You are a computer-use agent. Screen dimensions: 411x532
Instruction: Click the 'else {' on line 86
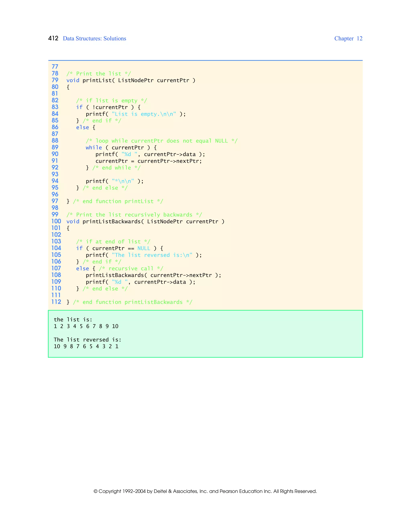(85, 127)
